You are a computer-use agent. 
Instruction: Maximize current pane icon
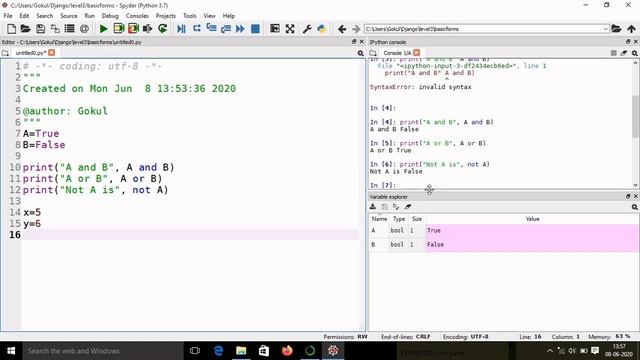click(275, 29)
